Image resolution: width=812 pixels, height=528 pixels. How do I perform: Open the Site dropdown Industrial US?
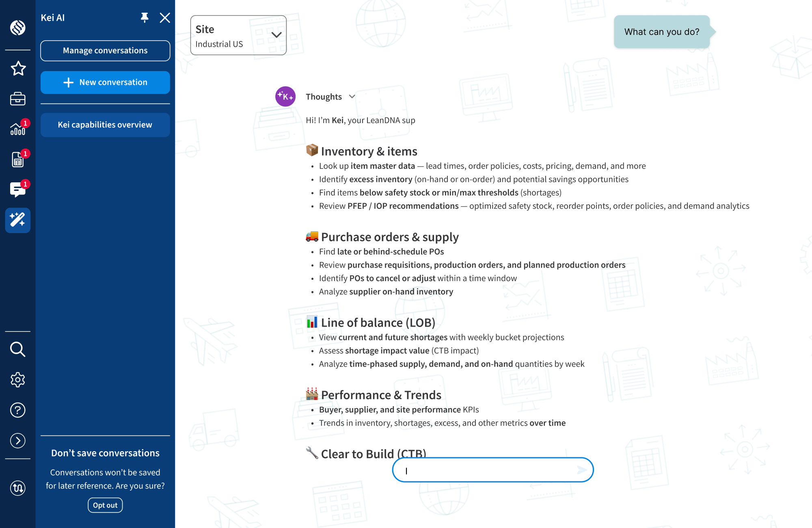point(238,35)
